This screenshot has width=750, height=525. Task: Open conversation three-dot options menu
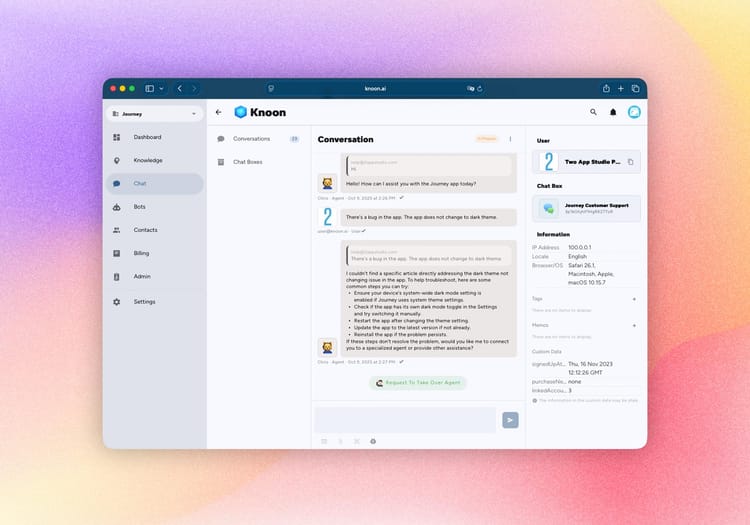510,139
